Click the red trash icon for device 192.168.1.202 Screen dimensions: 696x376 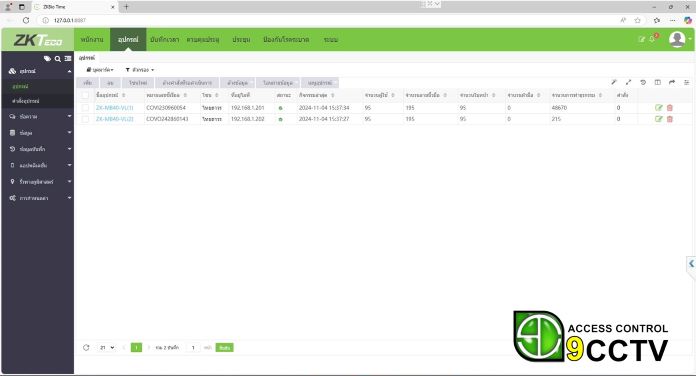tap(670, 119)
